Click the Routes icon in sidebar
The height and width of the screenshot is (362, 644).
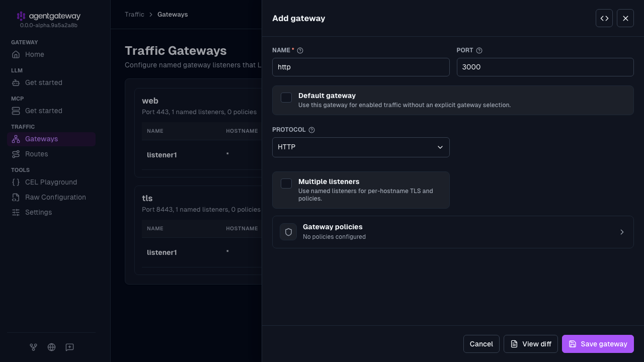pos(16,154)
